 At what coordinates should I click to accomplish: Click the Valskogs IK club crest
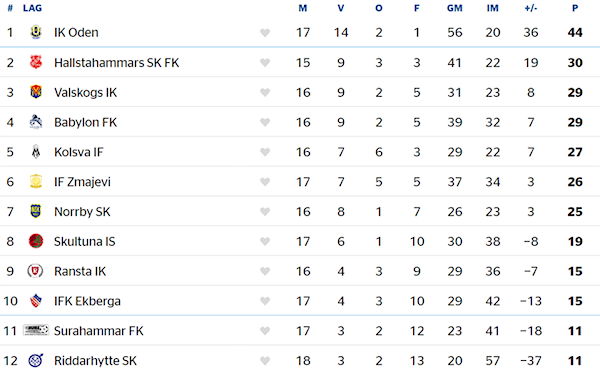coord(36,92)
